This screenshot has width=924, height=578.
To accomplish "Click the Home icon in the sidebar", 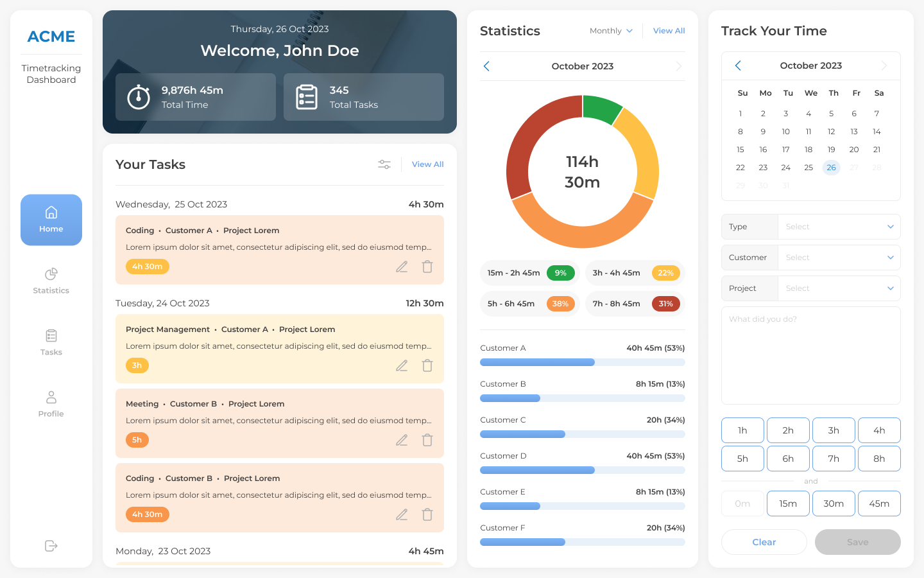I will 51,220.
